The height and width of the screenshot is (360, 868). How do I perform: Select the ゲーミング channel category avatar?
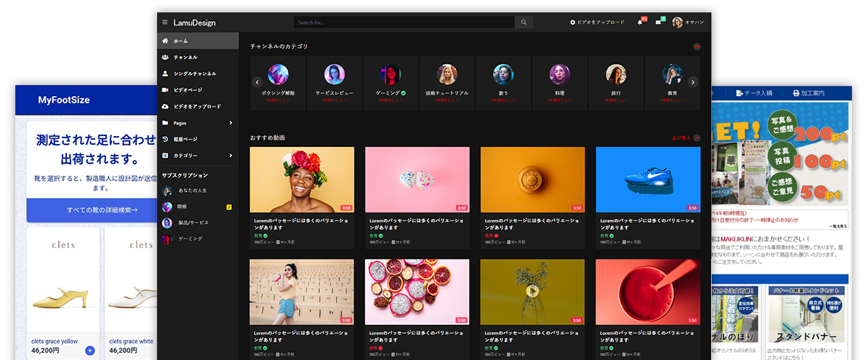390,74
